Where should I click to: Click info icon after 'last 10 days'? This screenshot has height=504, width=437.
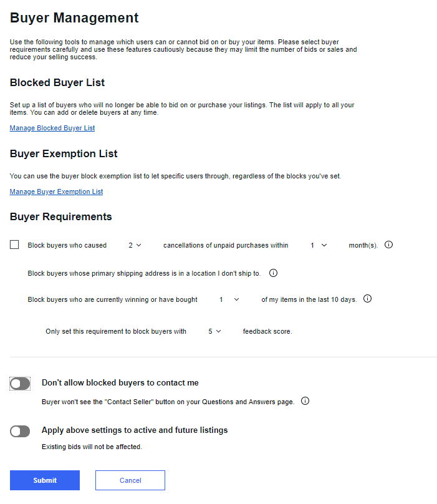367,299
